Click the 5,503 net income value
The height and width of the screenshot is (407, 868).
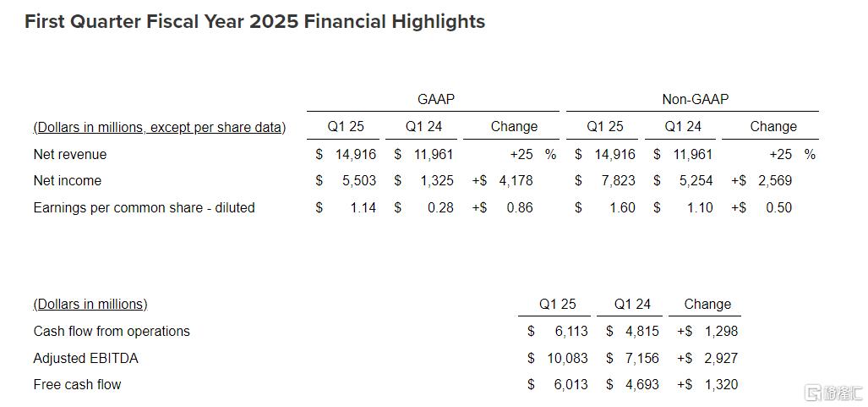(358, 180)
